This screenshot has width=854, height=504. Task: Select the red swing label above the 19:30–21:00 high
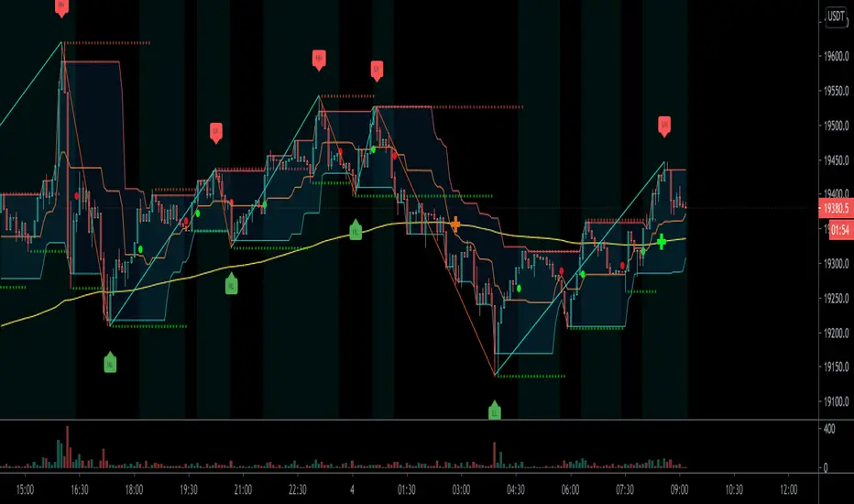tap(215, 133)
